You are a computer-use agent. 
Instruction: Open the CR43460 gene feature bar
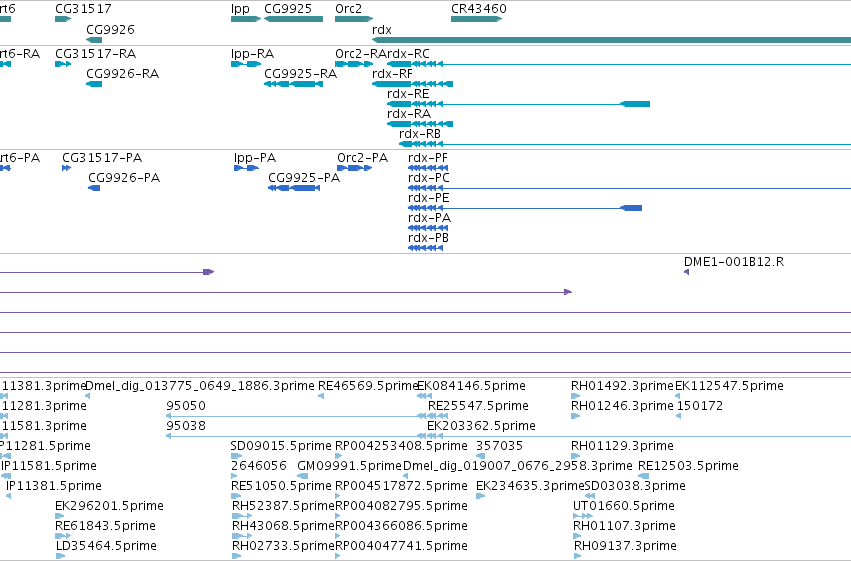pos(477,19)
